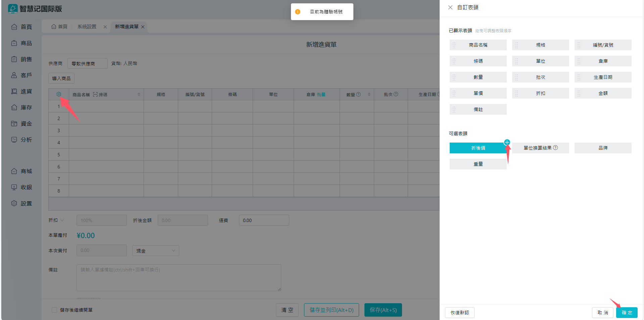Click the 導入商品 button
The height and width of the screenshot is (320, 644).
(61, 78)
